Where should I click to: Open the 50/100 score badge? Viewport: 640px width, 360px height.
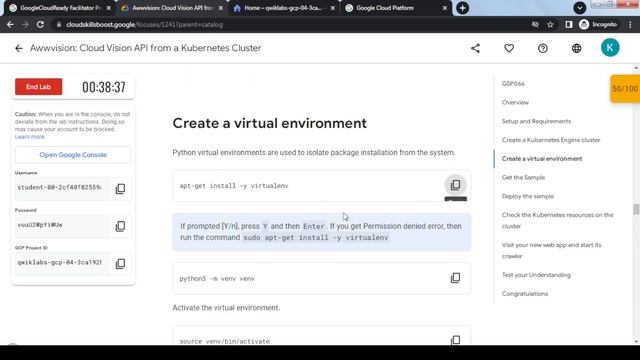tap(625, 89)
